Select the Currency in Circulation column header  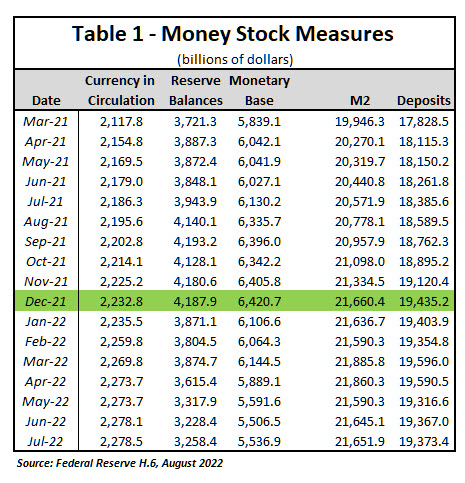click(x=121, y=90)
